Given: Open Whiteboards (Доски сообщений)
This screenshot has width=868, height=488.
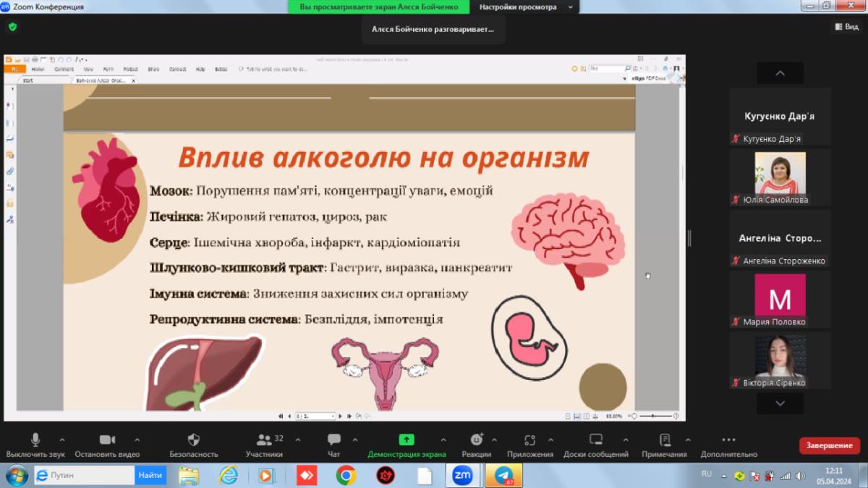Looking at the screenshot, I should 596,440.
